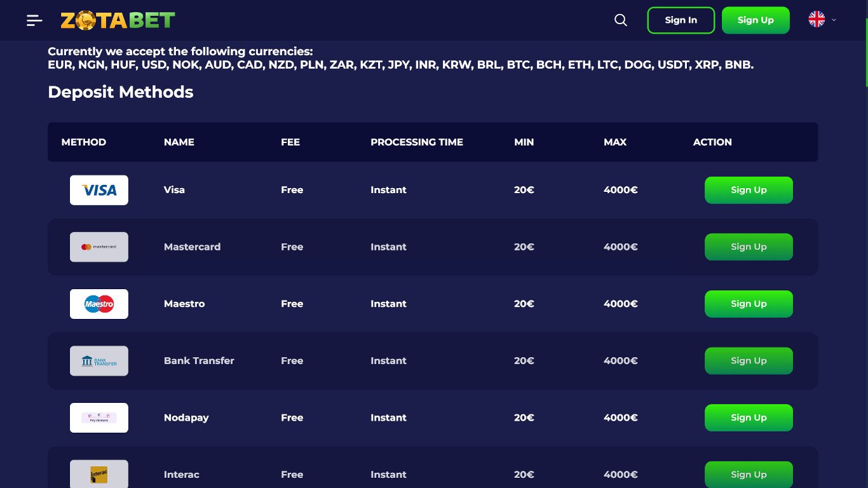This screenshot has width=868, height=488.
Task: Click the PROCESSING TIME column header
Action: tap(417, 142)
